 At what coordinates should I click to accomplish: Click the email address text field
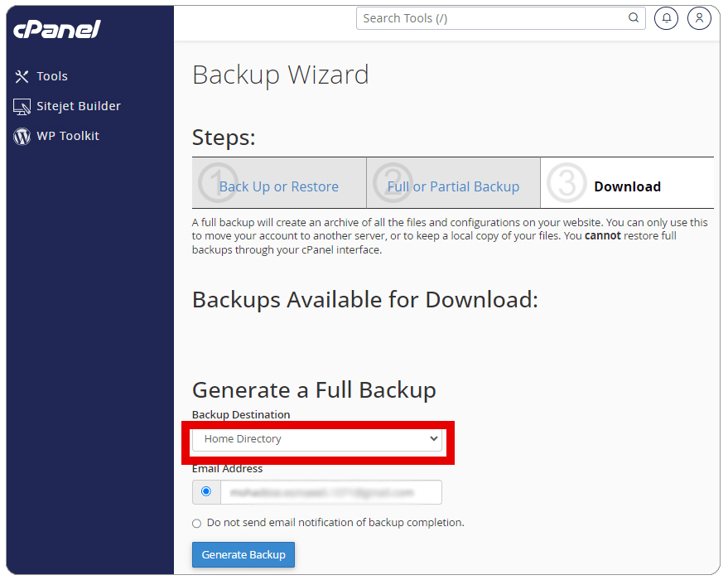point(330,492)
